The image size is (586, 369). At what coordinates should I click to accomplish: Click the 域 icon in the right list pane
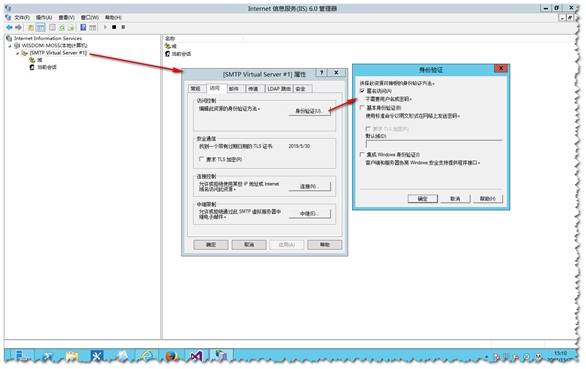(x=168, y=46)
